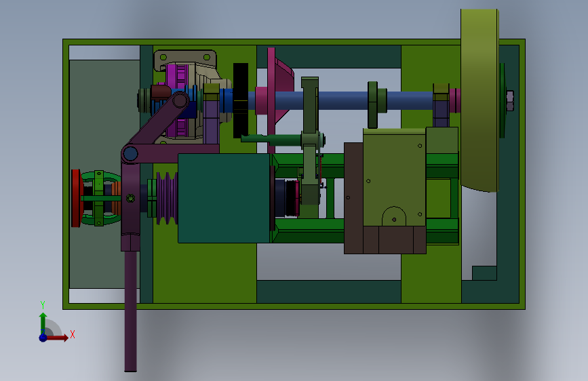This screenshot has width=588, height=381.
Task: Select the blue pivot pin on the lever
Action: [x=130, y=154]
